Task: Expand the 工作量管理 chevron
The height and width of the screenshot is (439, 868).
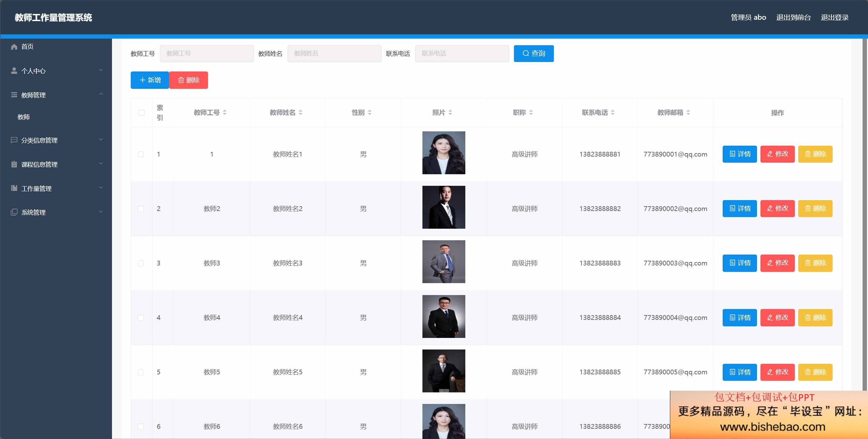Action: point(101,188)
